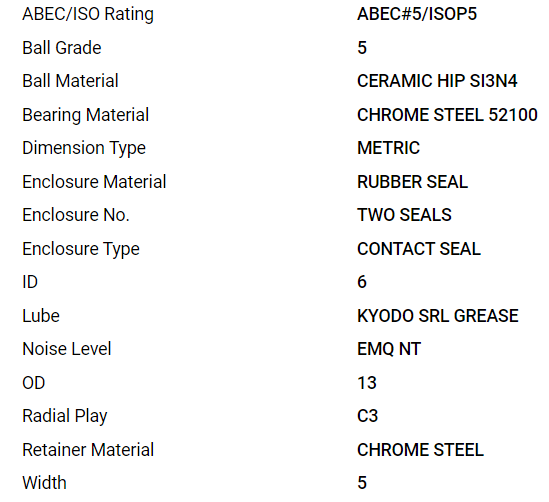Select the CONTACT SEAL value
Screen dimensions: 549x502
coord(419,249)
